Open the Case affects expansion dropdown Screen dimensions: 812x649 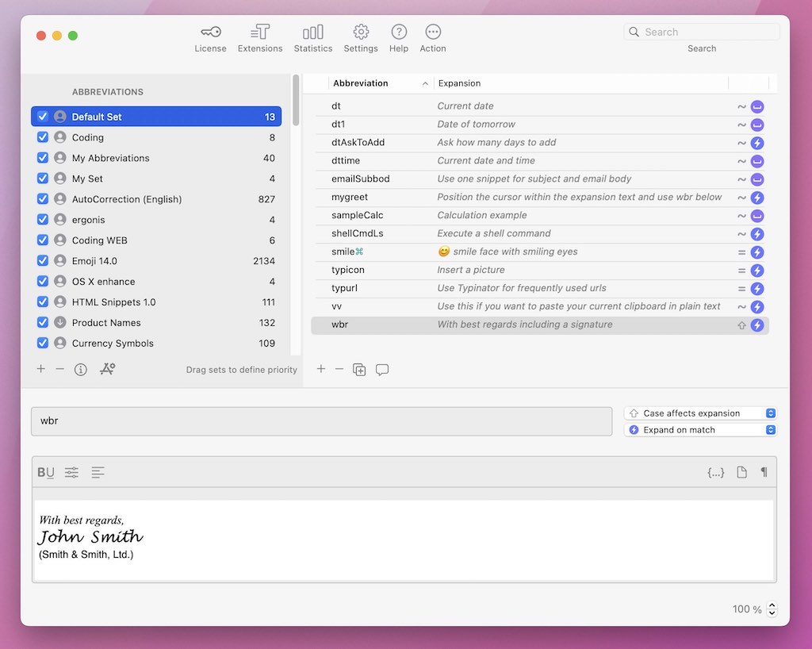[769, 413]
